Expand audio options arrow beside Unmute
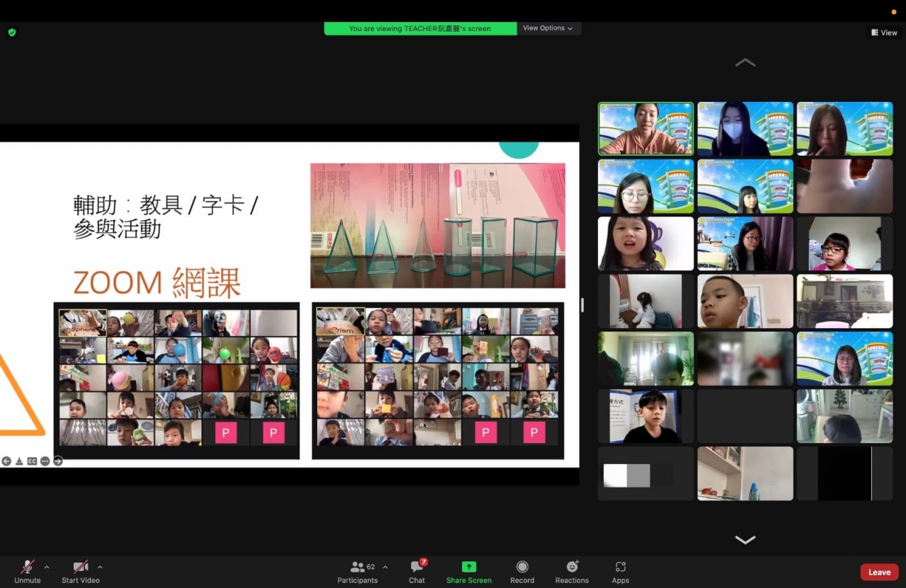906x588 pixels. 47,567
